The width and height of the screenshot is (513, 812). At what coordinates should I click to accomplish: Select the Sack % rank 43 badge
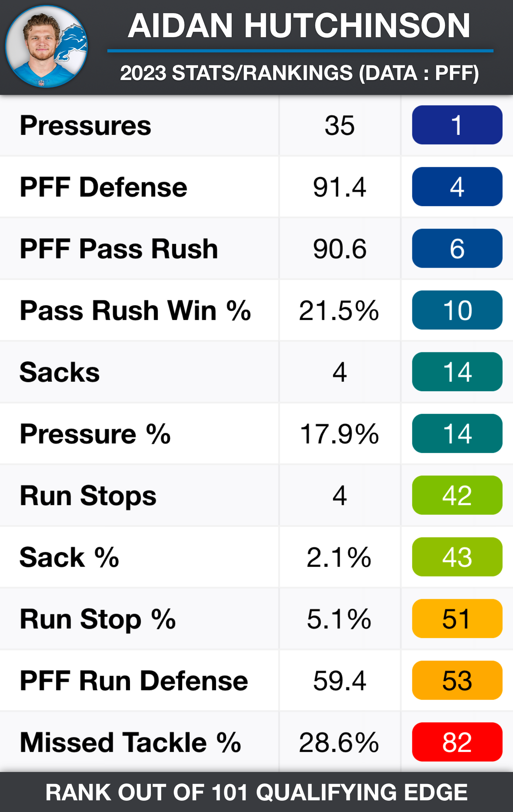[457, 557]
